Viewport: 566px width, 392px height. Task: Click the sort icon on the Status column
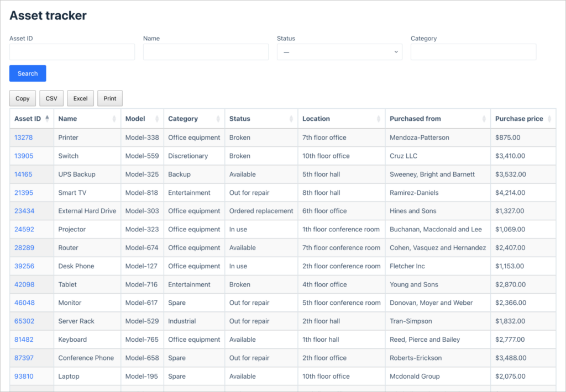pos(290,118)
